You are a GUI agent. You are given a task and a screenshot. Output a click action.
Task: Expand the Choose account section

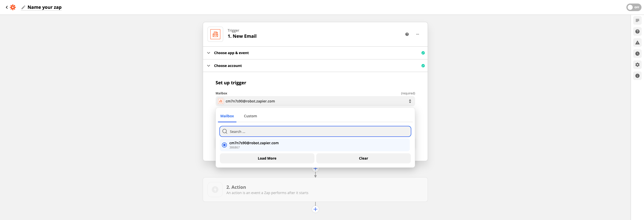tap(228, 66)
